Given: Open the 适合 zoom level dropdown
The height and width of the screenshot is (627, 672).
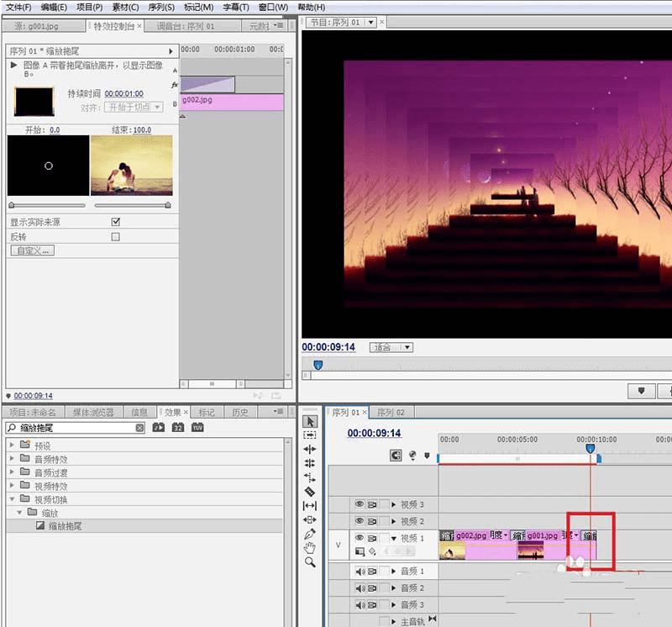Looking at the screenshot, I should [393, 347].
